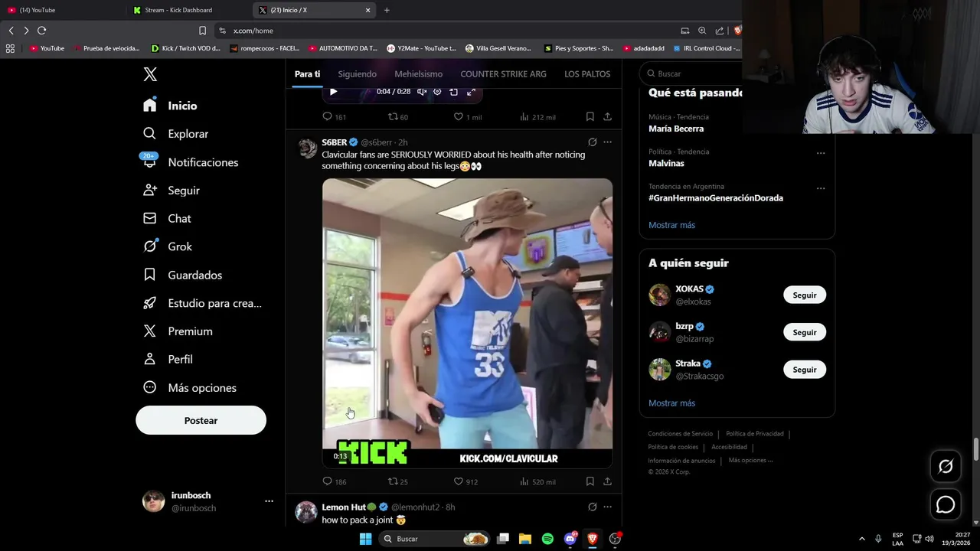Image resolution: width=980 pixels, height=551 pixels.
Task: Reply to post with 161 comments
Action: pos(335,117)
